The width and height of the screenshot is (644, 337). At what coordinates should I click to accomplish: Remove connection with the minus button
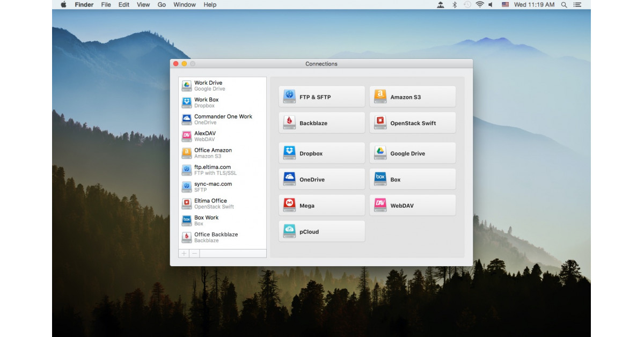(194, 253)
